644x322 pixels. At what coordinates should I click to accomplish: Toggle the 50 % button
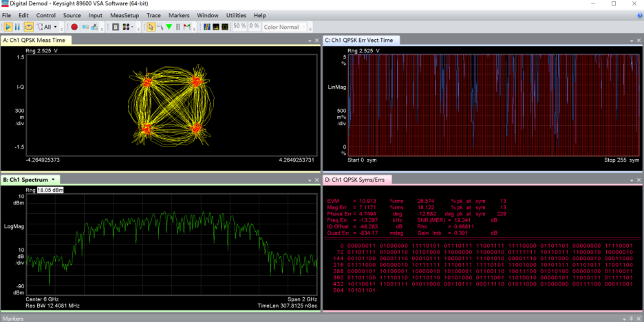click(x=239, y=26)
